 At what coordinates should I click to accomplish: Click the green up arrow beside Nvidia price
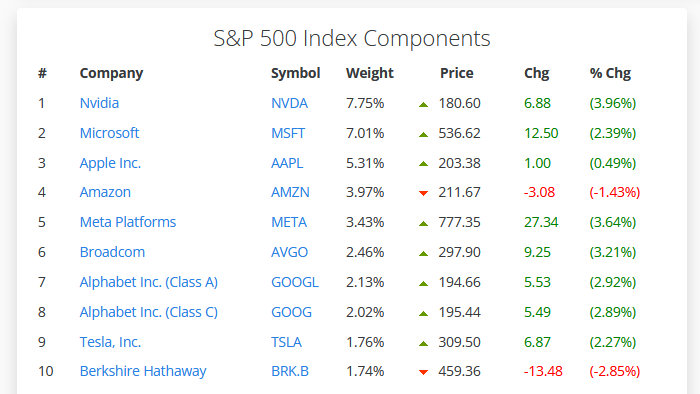(424, 105)
